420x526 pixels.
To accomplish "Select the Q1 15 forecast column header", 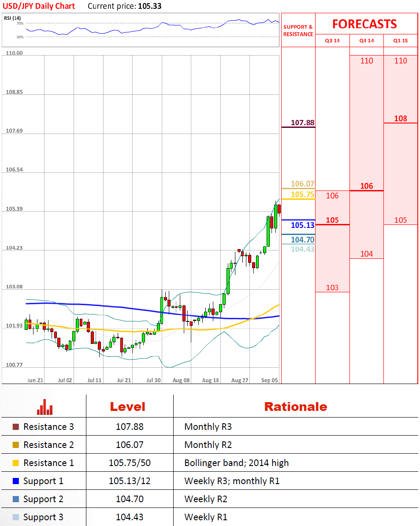I will coord(401,41).
